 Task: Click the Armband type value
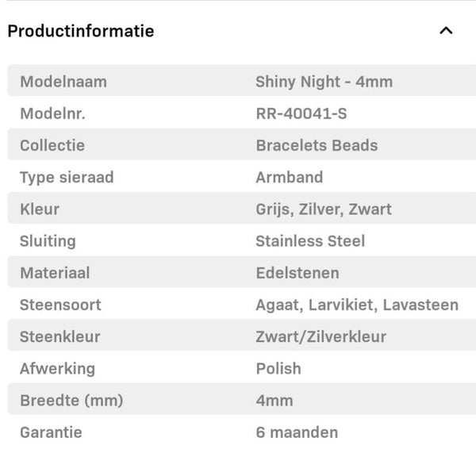(x=290, y=177)
